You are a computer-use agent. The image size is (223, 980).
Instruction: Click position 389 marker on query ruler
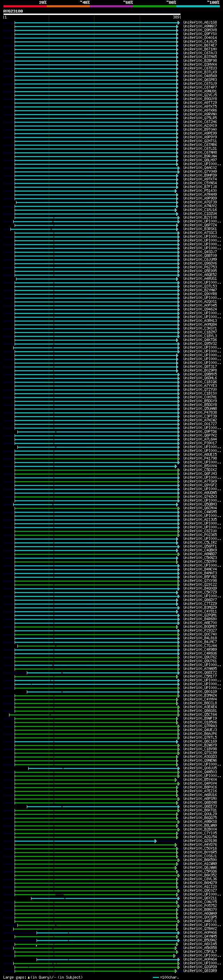click(176, 17)
